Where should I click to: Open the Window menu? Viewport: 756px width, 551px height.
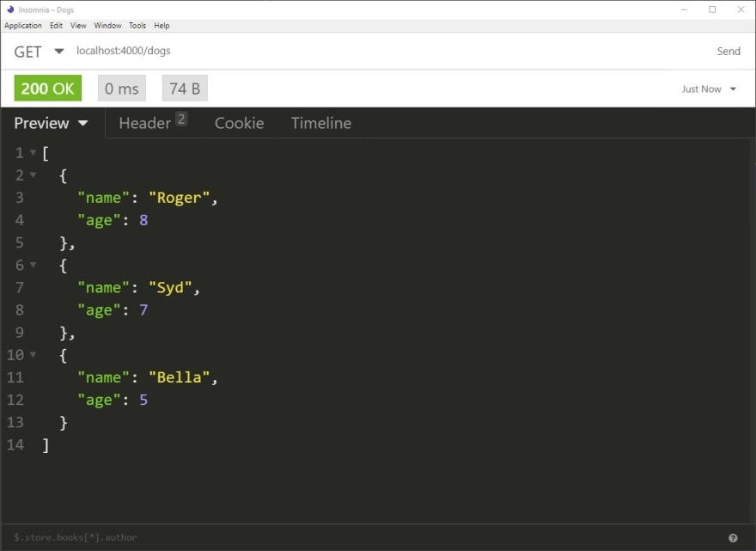point(107,26)
